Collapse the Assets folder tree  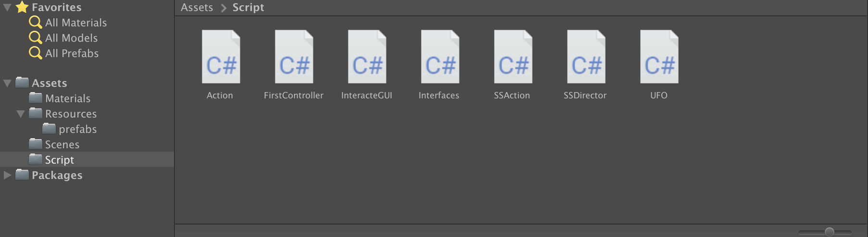tap(7, 83)
